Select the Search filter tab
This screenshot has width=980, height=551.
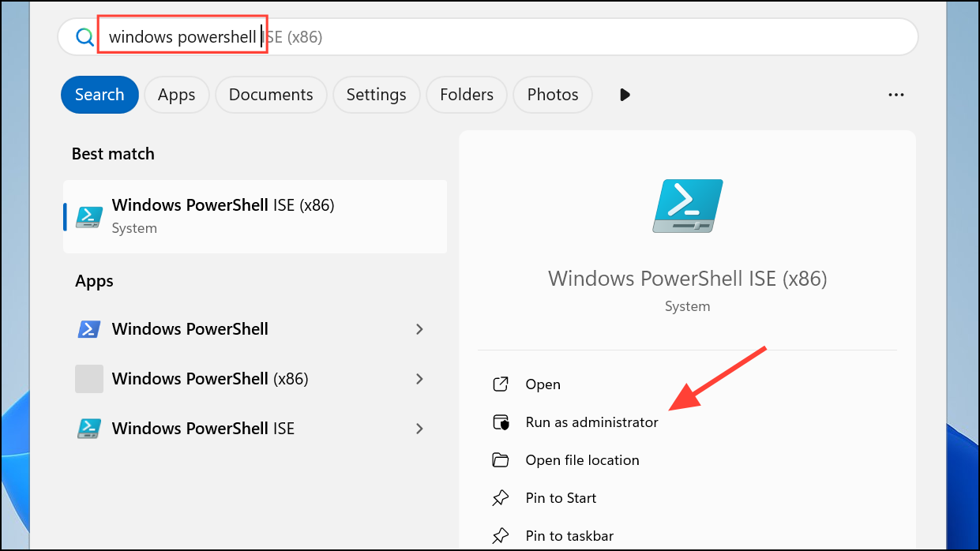100,95
